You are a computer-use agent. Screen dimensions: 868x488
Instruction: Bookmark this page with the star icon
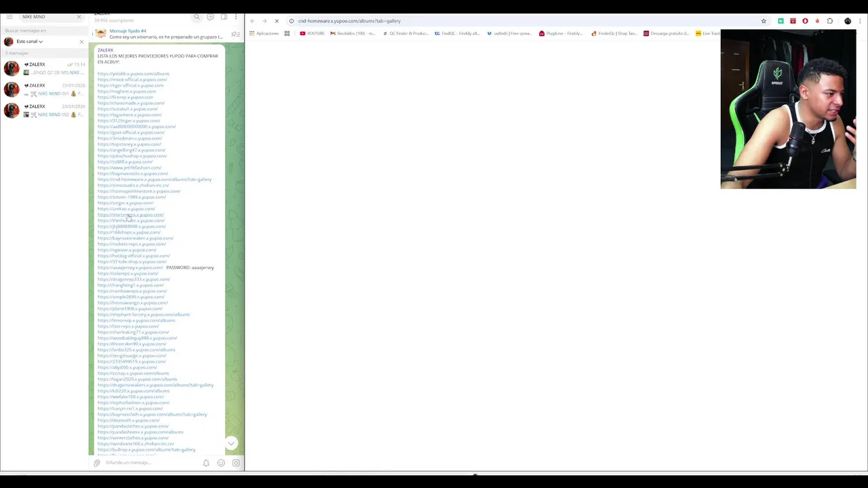[x=764, y=21]
